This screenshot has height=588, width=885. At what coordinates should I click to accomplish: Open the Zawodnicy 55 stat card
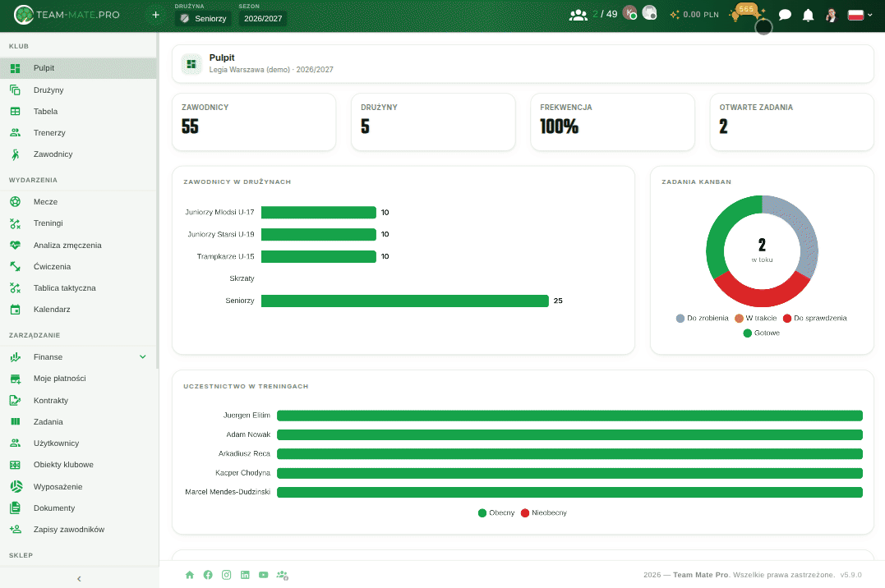(x=254, y=122)
